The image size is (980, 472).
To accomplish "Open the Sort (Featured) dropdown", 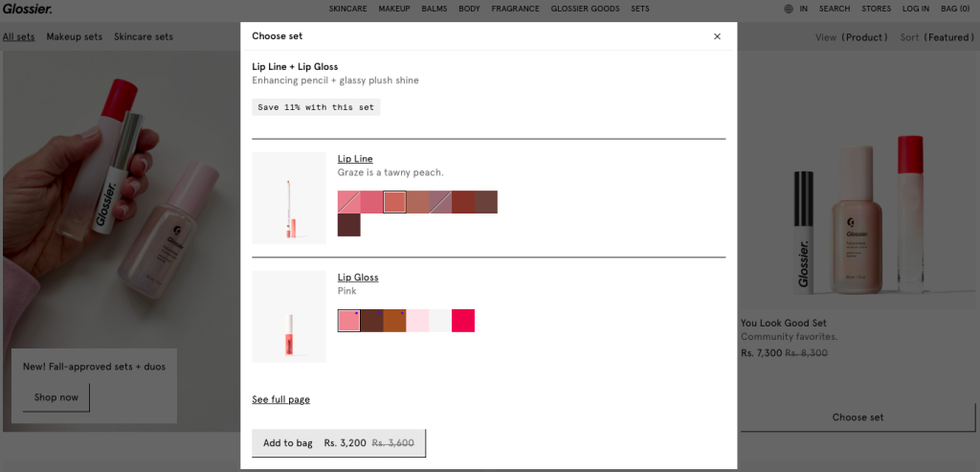I will pos(937,37).
